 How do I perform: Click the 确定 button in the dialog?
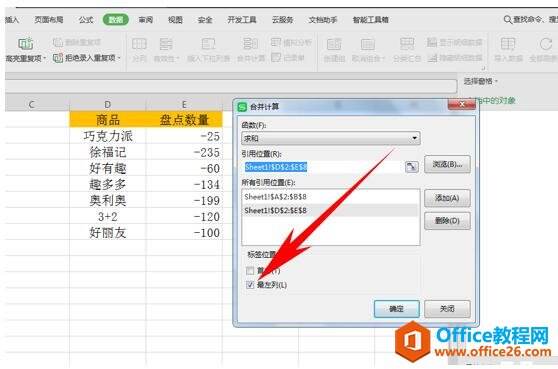tap(396, 309)
